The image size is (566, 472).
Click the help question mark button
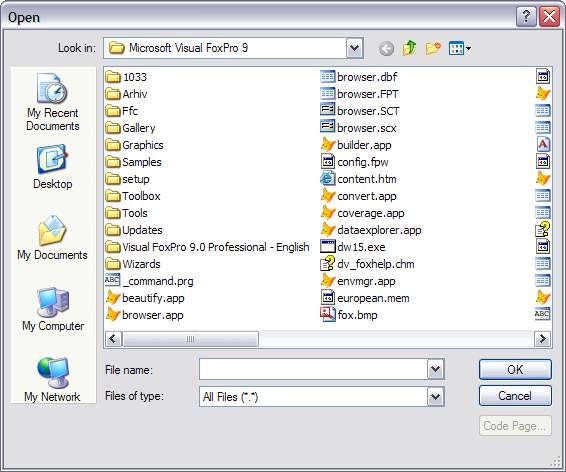[x=526, y=16]
